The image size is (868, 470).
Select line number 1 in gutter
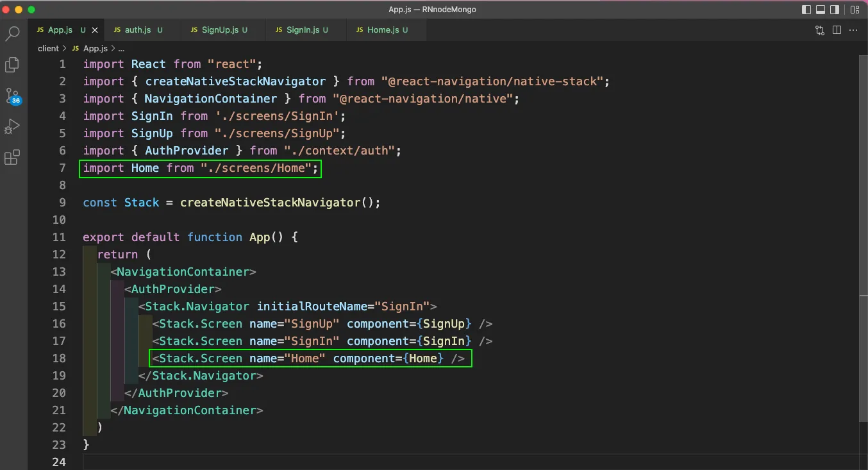[62, 64]
